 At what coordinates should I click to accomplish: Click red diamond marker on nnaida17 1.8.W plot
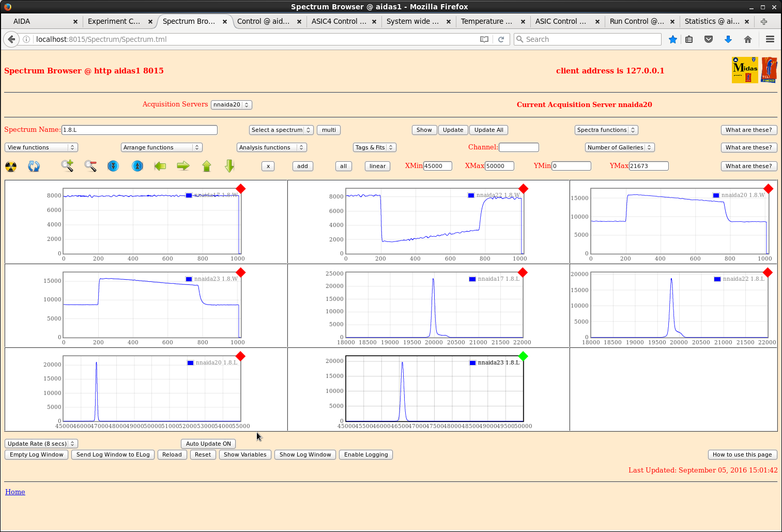tap(240, 189)
